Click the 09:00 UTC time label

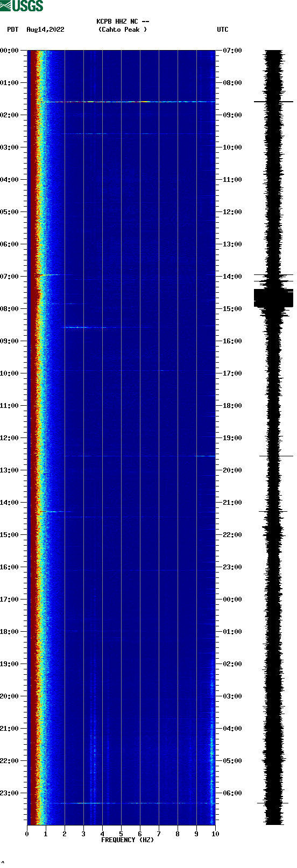232,115
